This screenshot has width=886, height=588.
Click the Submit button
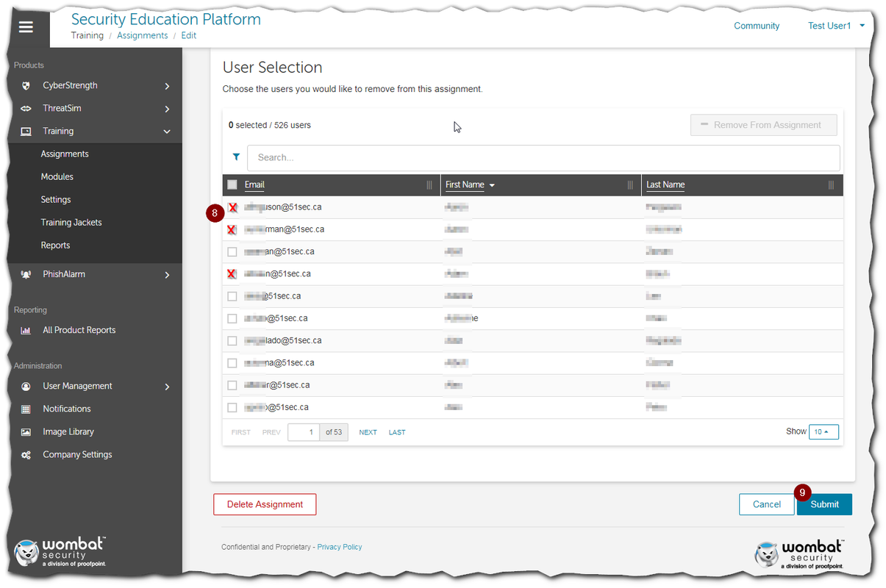(x=824, y=504)
